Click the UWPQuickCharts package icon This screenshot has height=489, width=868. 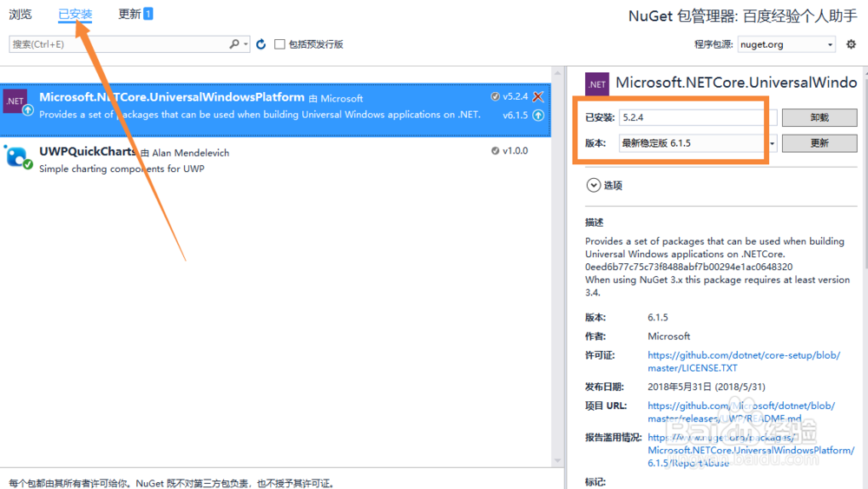click(x=17, y=156)
